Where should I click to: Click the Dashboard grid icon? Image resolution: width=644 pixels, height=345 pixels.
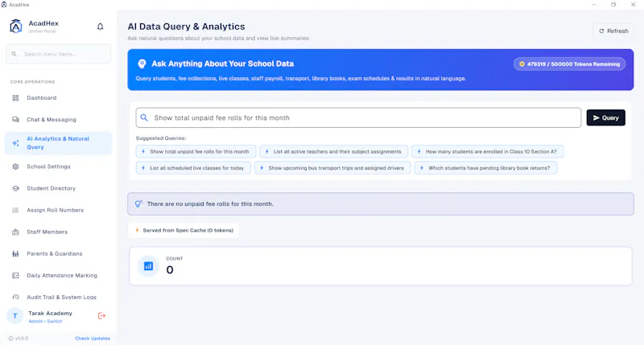tap(15, 98)
